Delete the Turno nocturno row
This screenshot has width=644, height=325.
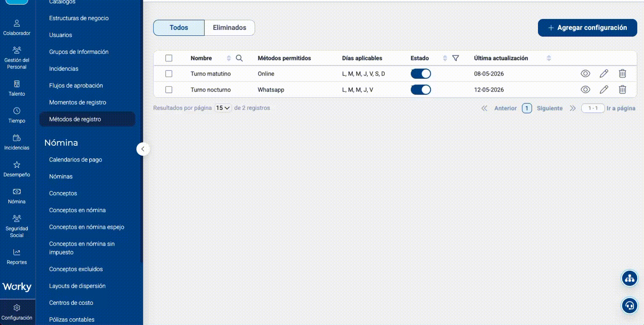point(623,89)
